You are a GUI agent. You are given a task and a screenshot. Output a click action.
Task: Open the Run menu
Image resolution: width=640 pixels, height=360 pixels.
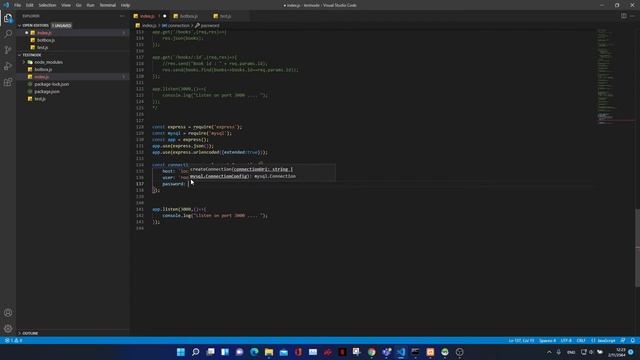pos(91,5)
